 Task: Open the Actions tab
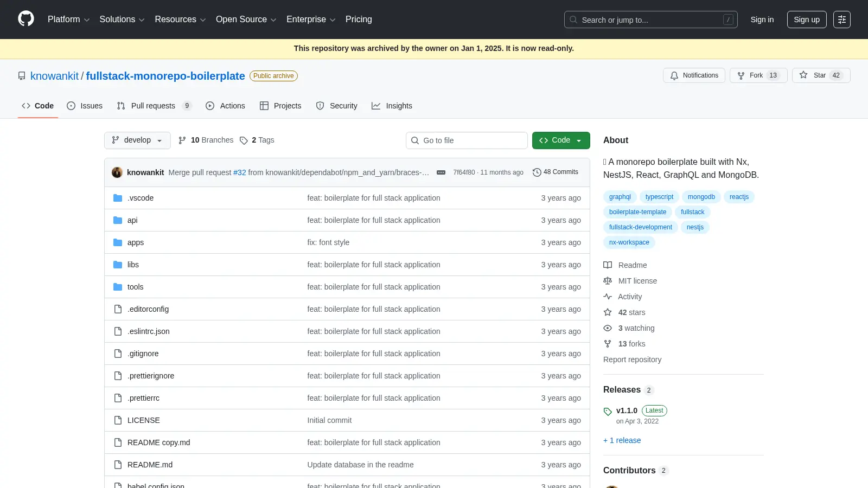tap(225, 106)
